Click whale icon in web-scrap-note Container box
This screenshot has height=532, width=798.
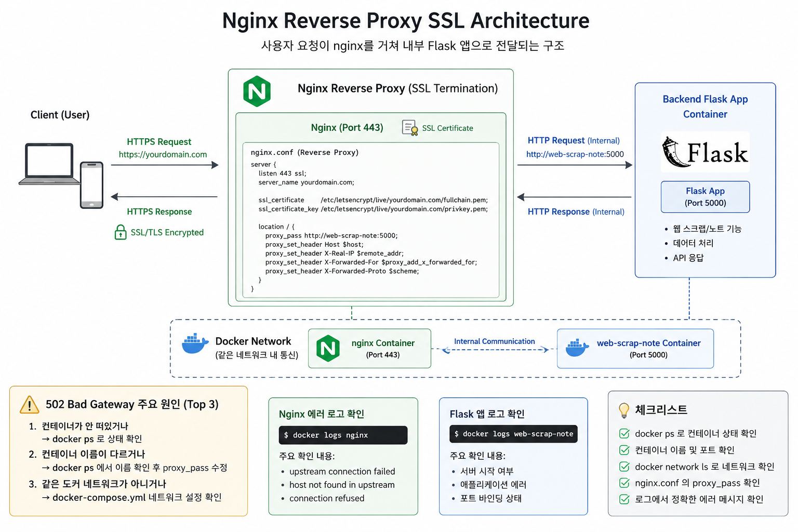(577, 348)
